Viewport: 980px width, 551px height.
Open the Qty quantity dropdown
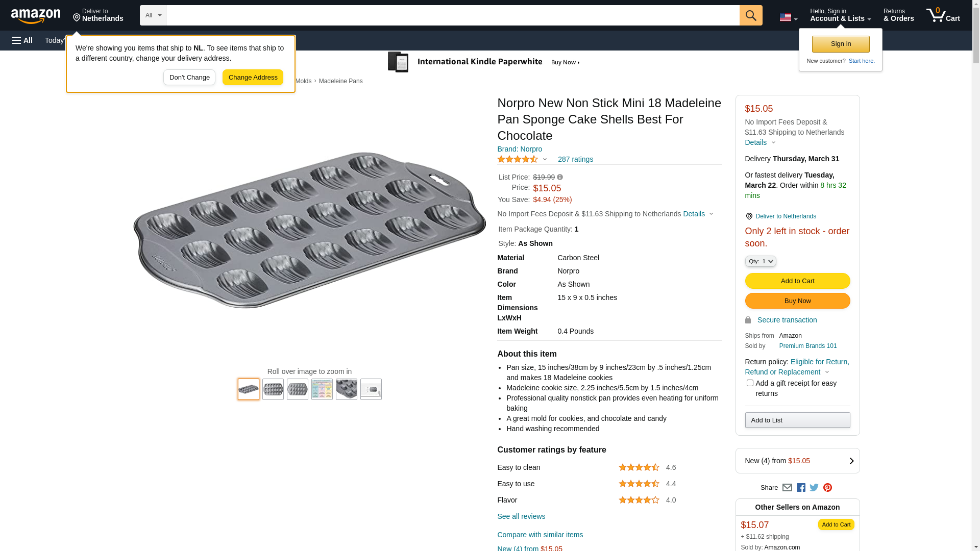pos(760,261)
